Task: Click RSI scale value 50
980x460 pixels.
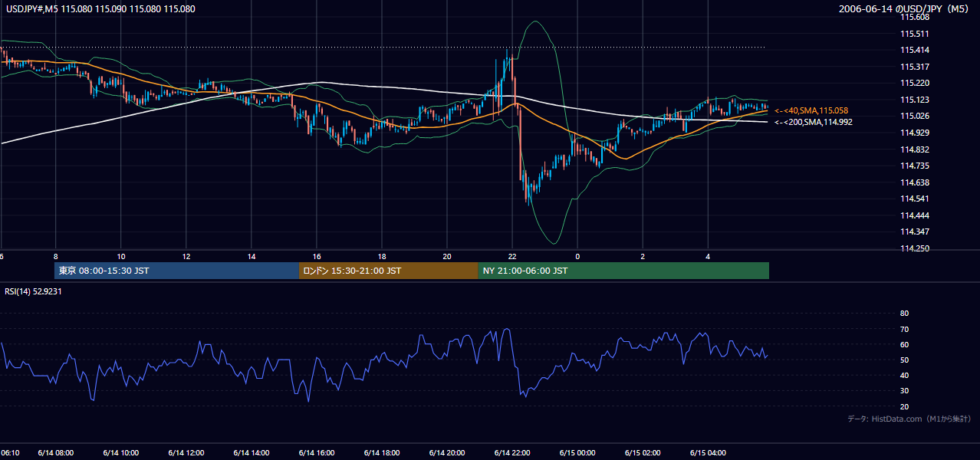Action: tap(905, 360)
